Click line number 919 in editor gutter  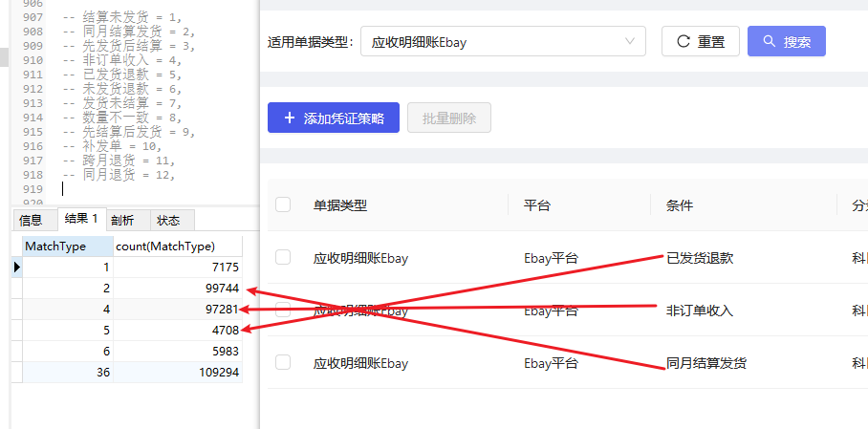pos(33,189)
